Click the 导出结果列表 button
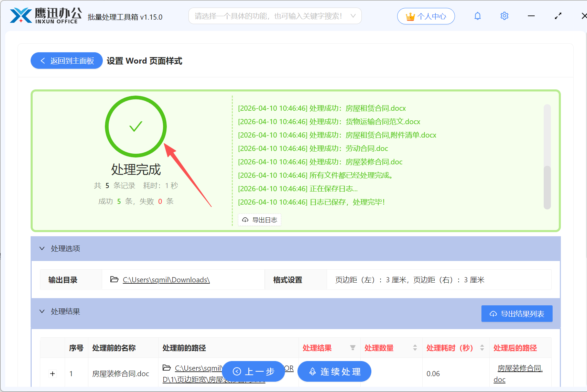This screenshot has height=392, width=587. [517, 313]
